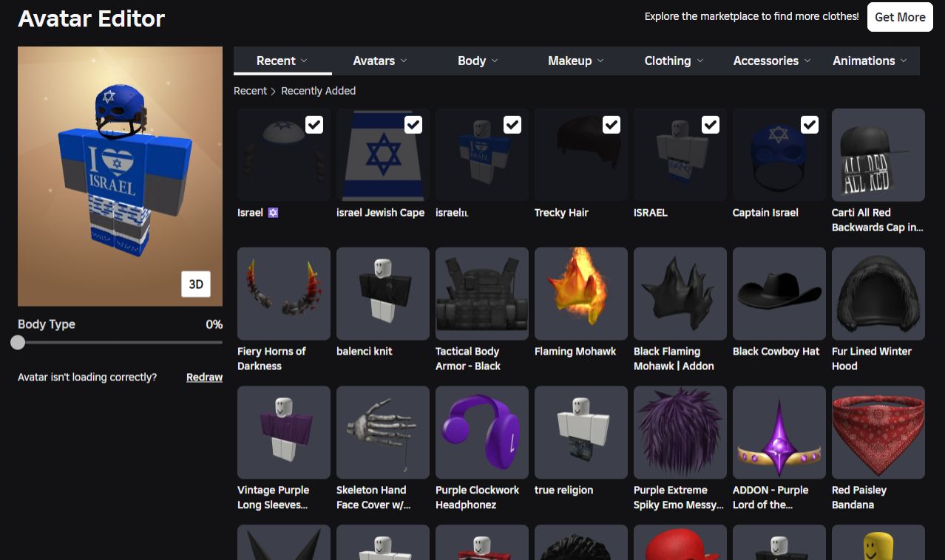The width and height of the screenshot is (945, 560).
Task: Click the Body Type slider handle
Action: tap(18, 343)
